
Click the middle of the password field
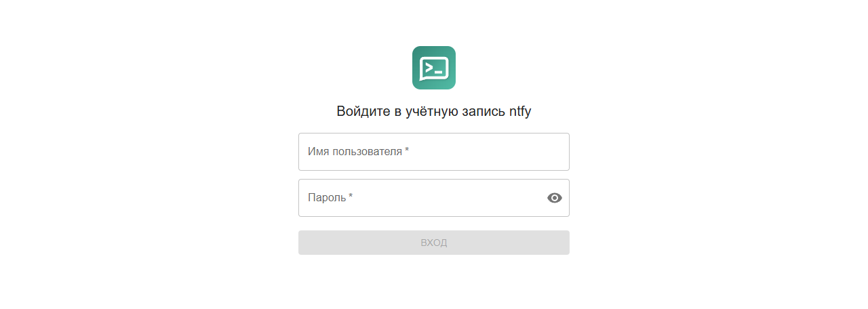point(434,198)
